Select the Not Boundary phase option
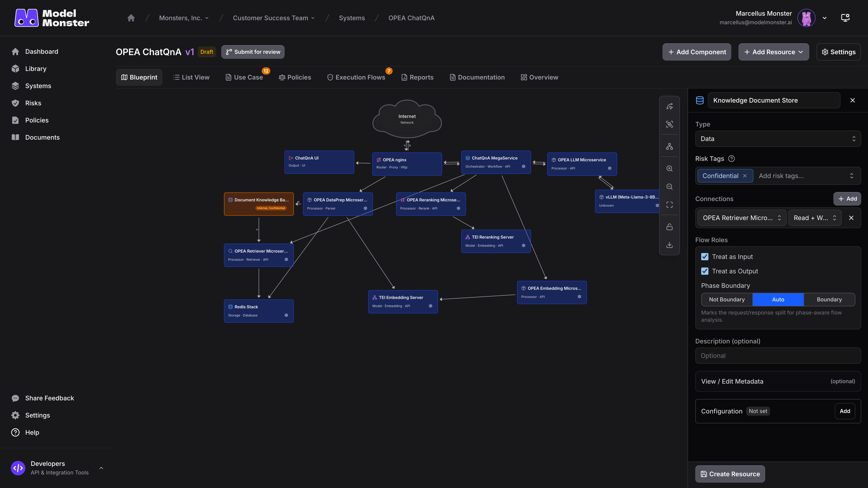 coord(727,299)
